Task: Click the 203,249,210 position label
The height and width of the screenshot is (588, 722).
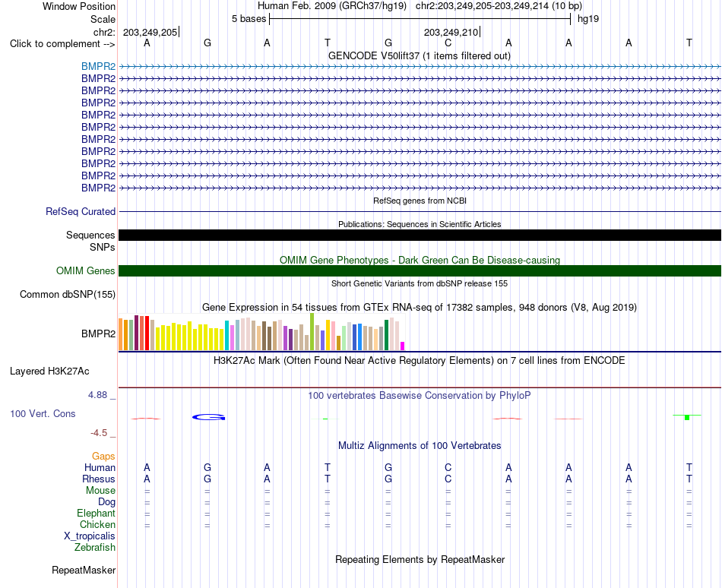Action: (x=451, y=32)
